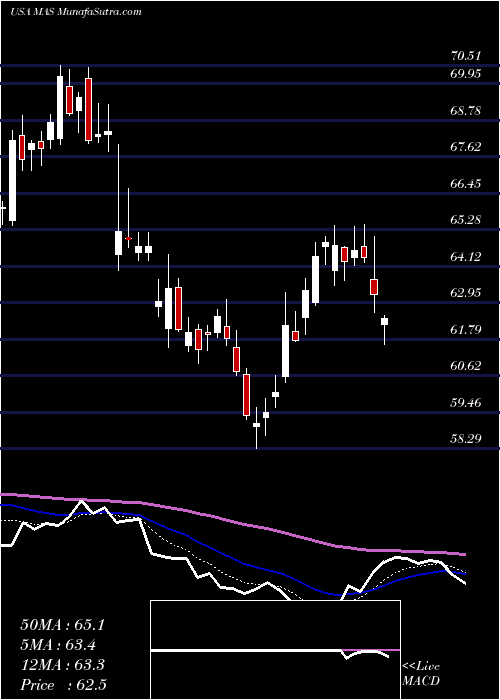This screenshot has height=700, width=500.
Task: Click the 68.78 price level label
Action: (x=466, y=110)
